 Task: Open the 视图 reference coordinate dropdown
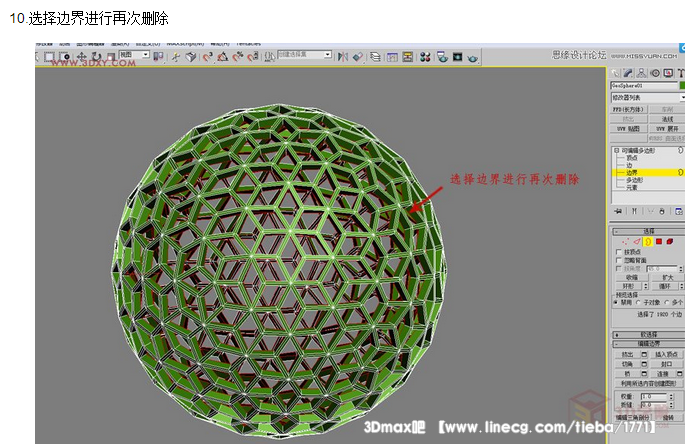[134, 55]
